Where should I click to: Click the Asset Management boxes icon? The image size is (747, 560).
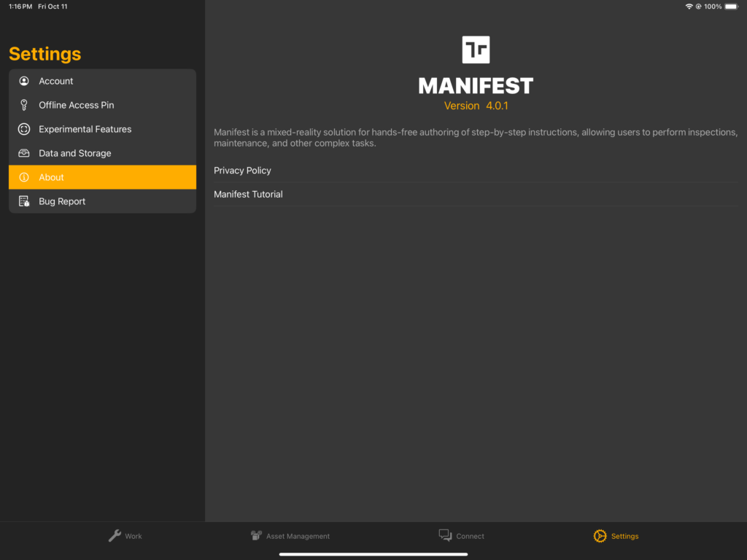(x=256, y=536)
